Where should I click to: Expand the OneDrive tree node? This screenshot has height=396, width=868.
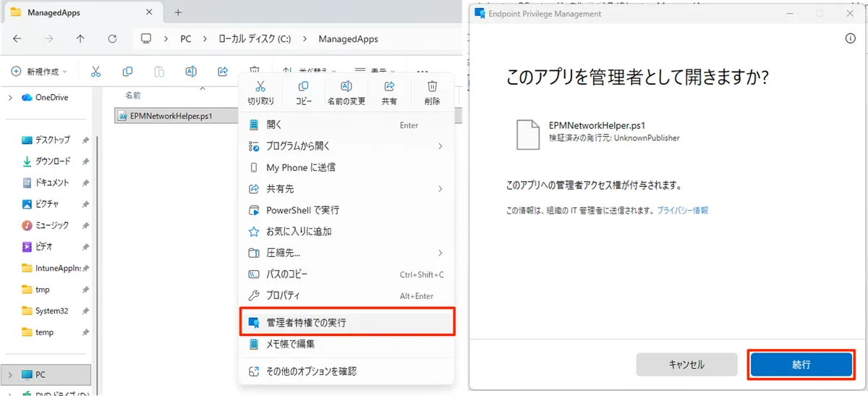coord(9,97)
